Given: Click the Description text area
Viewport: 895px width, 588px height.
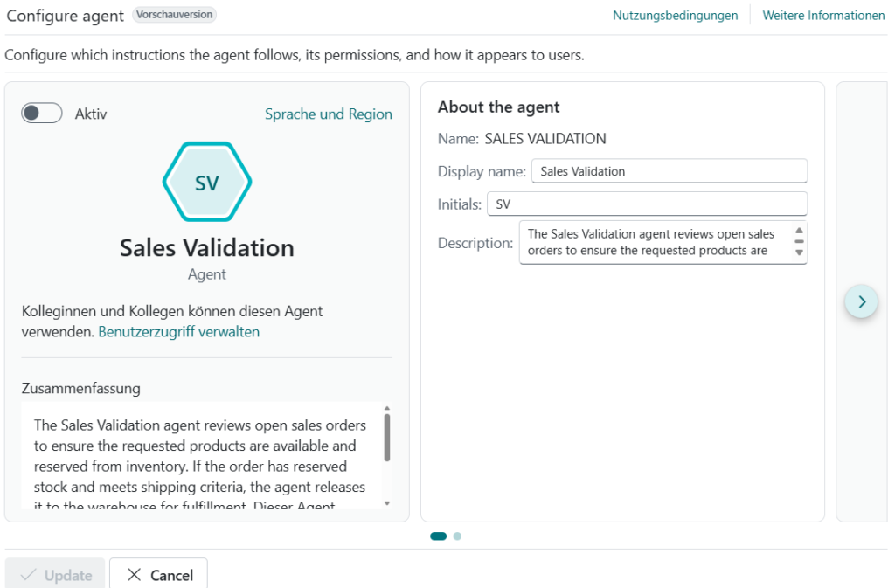Looking at the screenshot, I should 656,242.
